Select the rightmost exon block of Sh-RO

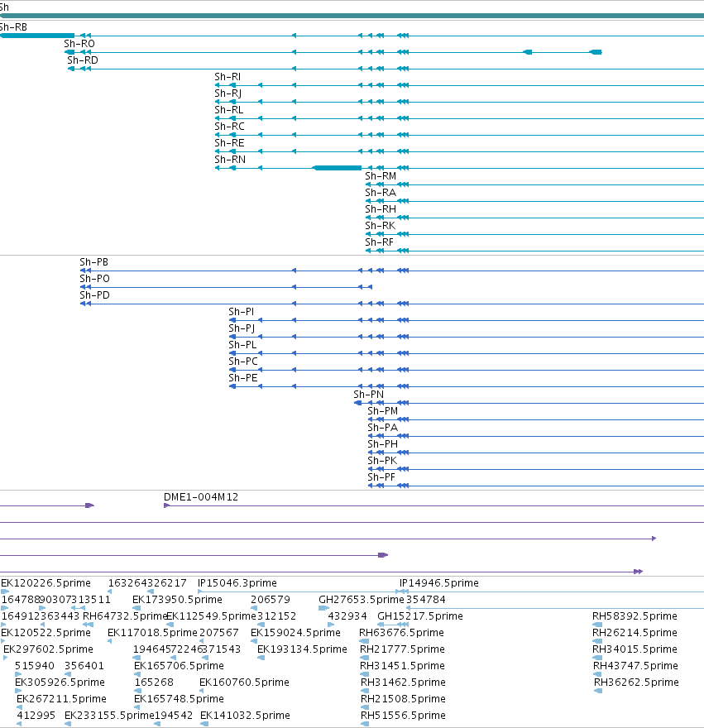point(596,52)
